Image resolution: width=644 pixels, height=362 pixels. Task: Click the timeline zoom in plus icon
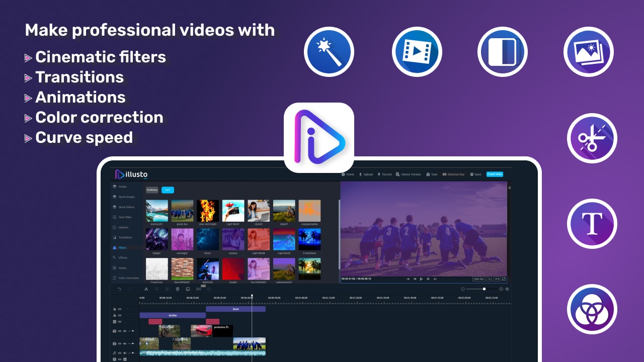(501, 289)
